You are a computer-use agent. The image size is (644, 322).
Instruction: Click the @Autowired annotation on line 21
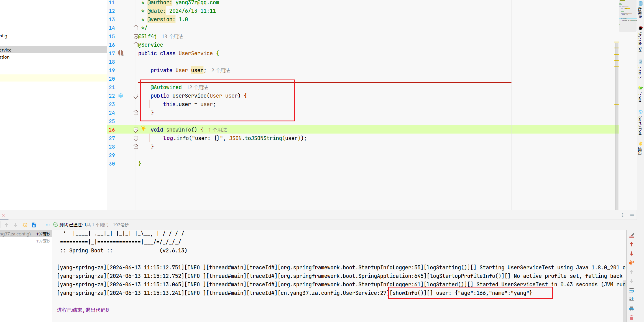click(x=166, y=87)
